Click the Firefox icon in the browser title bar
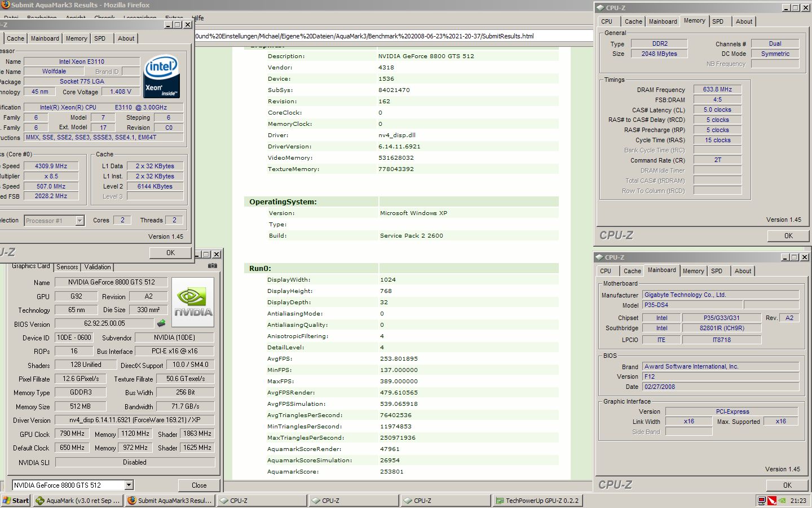This screenshot has height=508, width=812. pyautogui.click(x=5, y=5)
